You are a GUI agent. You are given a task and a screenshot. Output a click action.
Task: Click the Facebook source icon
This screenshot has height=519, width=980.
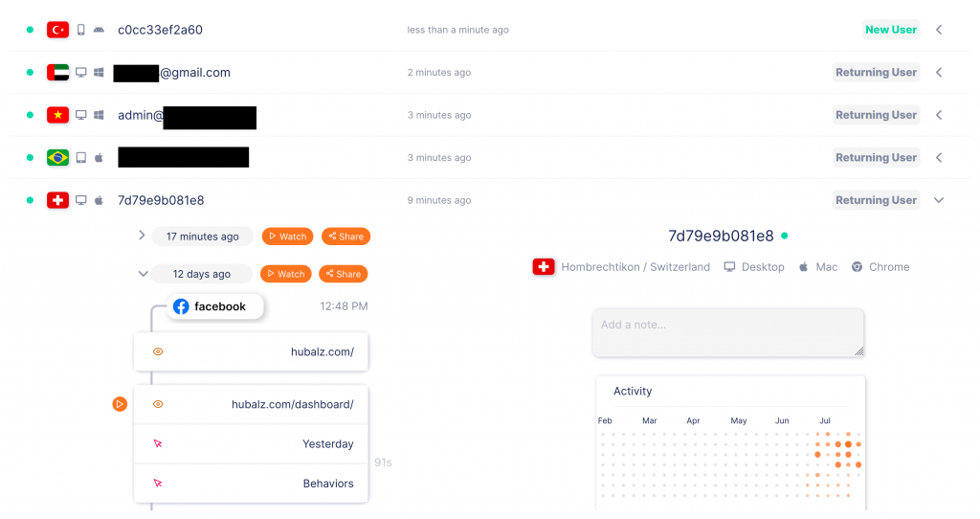pyautogui.click(x=181, y=306)
